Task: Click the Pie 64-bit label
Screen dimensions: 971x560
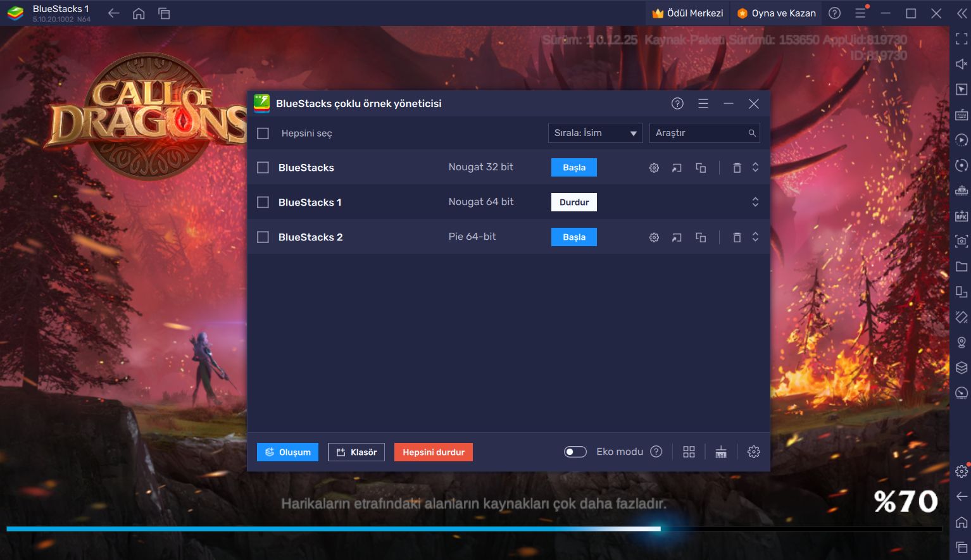Action: pos(472,237)
